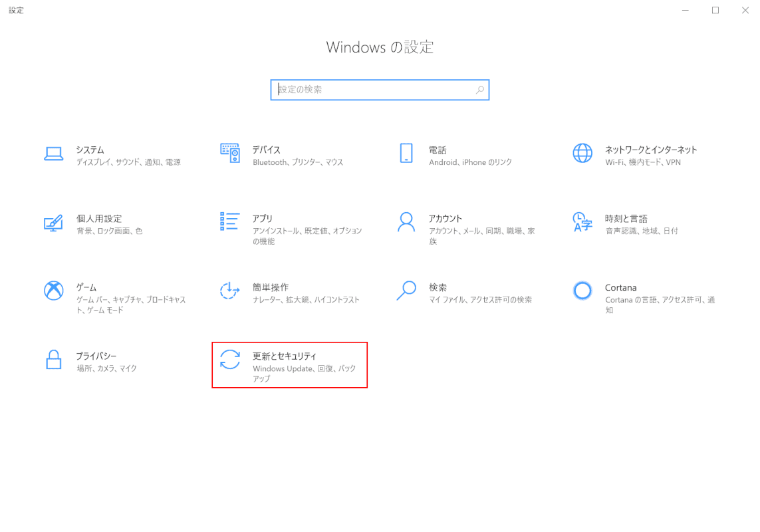Screen dimensions: 760x532
Task: Select the Cortana title text
Action: pyautogui.click(x=620, y=287)
